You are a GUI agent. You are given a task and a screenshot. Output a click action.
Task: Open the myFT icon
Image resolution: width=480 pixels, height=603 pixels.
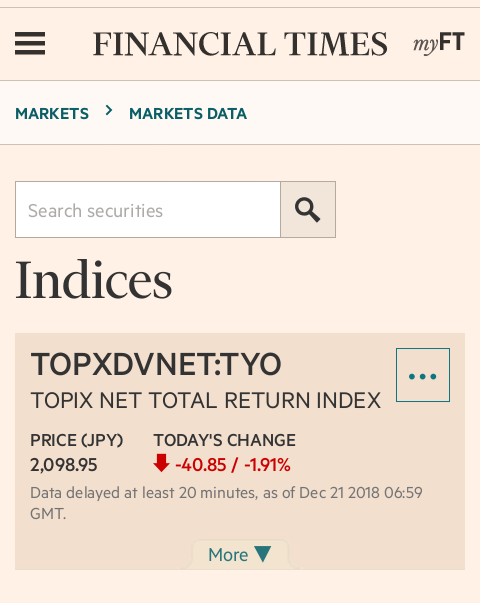pyautogui.click(x=439, y=43)
